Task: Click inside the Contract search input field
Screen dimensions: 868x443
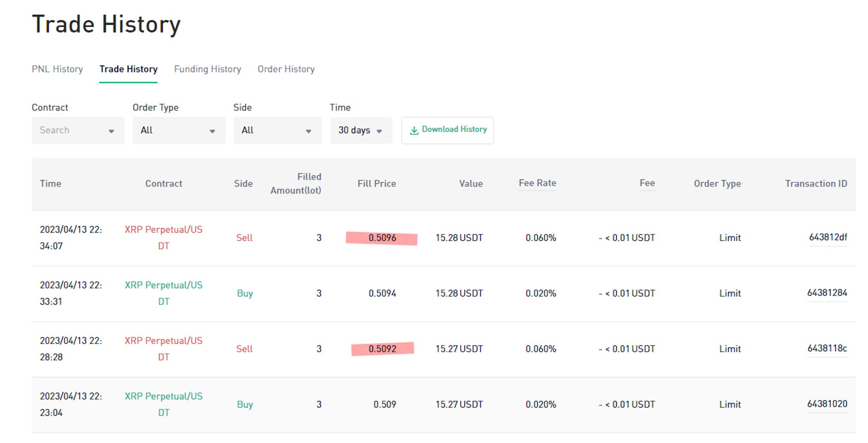Action: click(68, 131)
